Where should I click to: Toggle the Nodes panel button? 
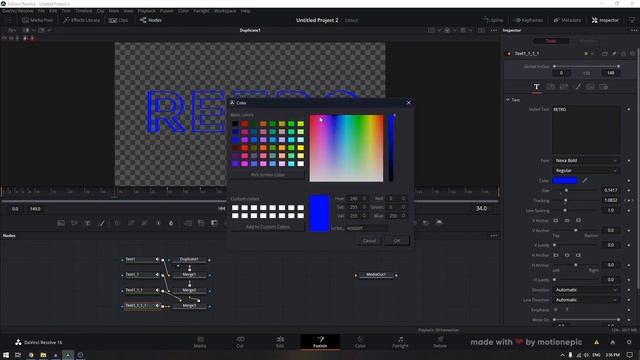pyautogui.click(x=151, y=20)
